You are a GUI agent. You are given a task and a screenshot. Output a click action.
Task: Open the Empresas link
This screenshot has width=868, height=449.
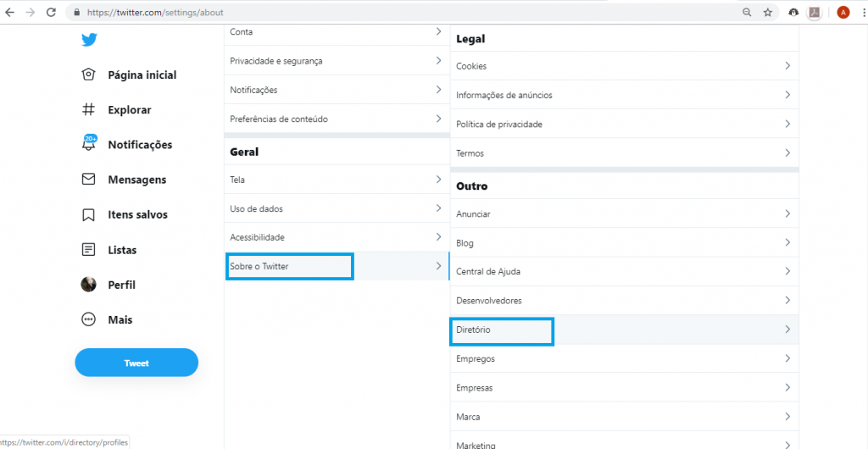coord(625,387)
